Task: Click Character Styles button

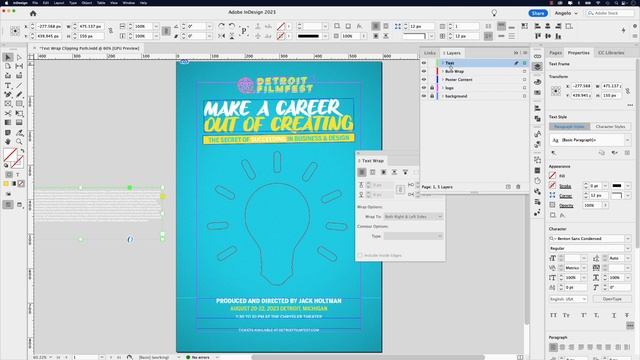Action: click(x=610, y=127)
